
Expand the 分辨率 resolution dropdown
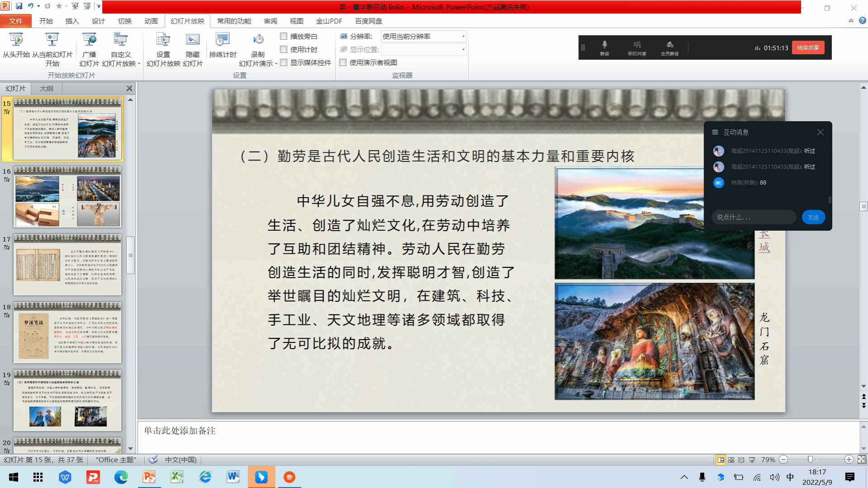coord(463,36)
